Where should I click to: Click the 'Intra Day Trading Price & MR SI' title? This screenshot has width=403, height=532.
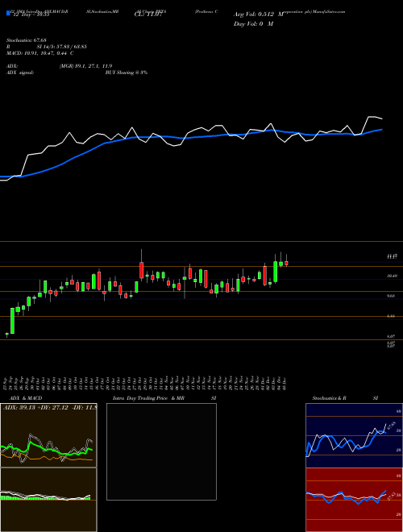point(164,398)
